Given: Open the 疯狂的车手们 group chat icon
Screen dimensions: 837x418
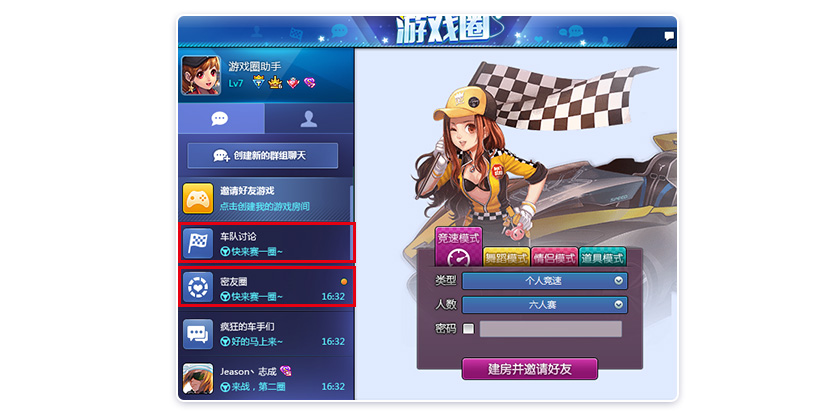Looking at the screenshot, I should point(198,334).
